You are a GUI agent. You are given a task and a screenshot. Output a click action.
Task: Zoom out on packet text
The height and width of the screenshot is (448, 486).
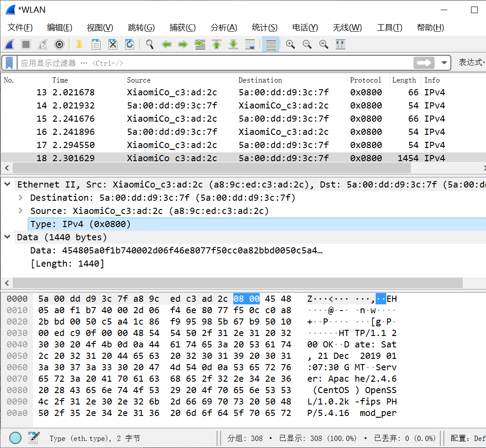point(307,44)
